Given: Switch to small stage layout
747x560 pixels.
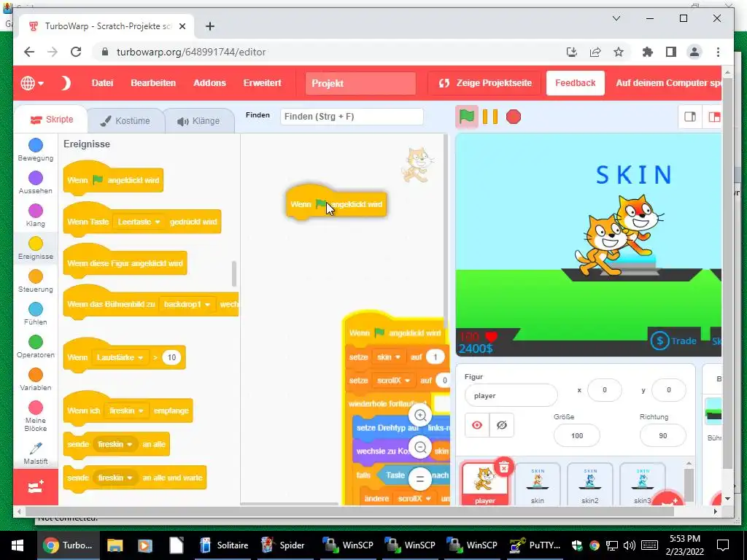Looking at the screenshot, I should pos(690,117).
